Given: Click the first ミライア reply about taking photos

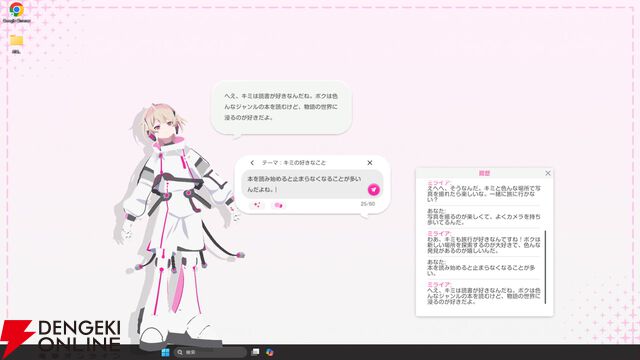Looking at the screenshot, I should pos(484,191).
